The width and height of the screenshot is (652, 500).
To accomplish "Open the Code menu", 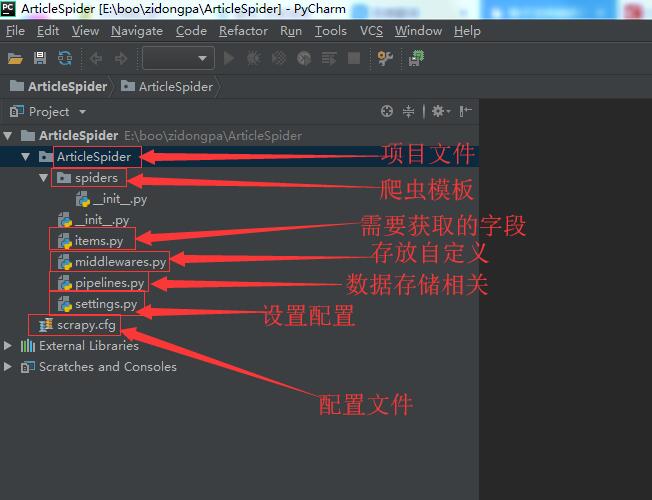I will tap(191, 31).
